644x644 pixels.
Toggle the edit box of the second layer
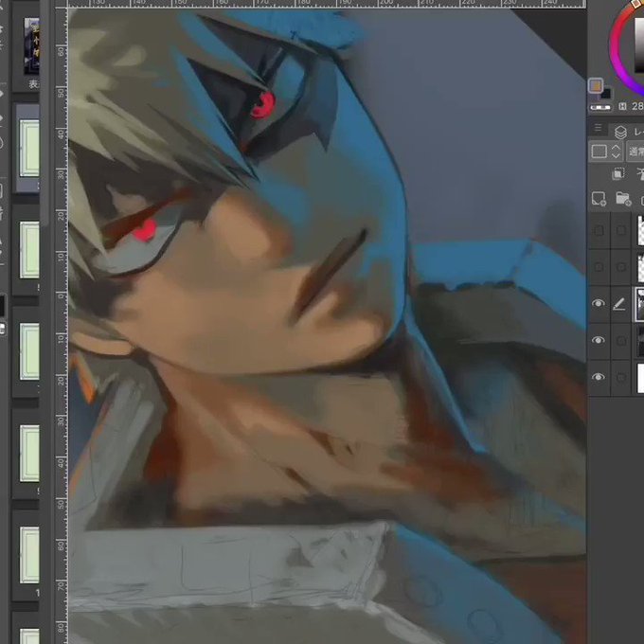[x=621, y=267]
